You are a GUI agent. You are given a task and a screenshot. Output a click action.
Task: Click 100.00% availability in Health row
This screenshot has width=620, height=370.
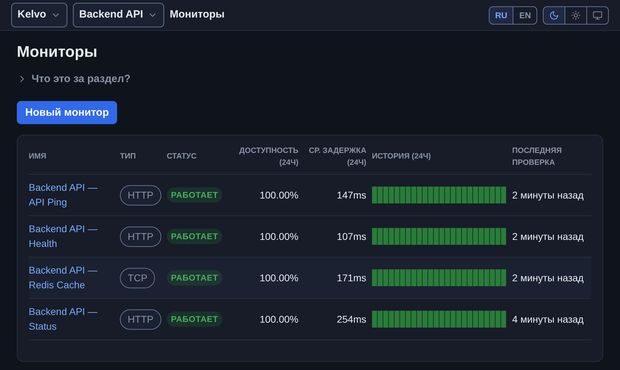[279, 237]
